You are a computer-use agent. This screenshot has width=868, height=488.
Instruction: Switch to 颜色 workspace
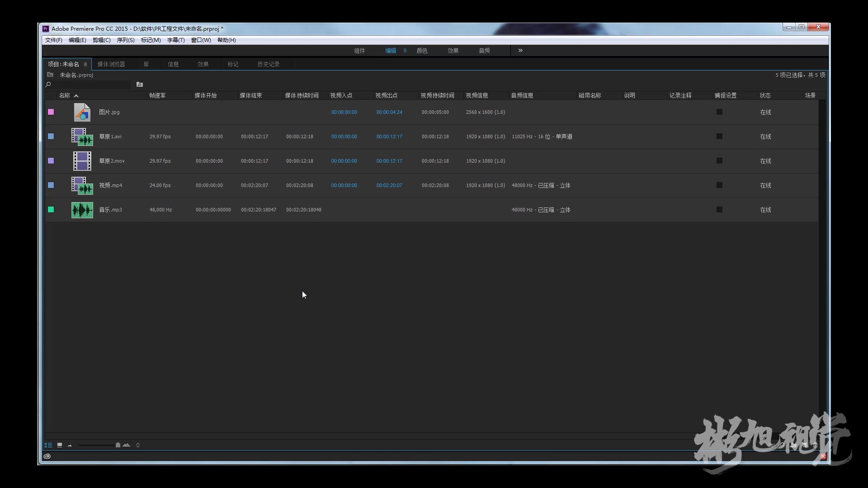coord(422,51)
